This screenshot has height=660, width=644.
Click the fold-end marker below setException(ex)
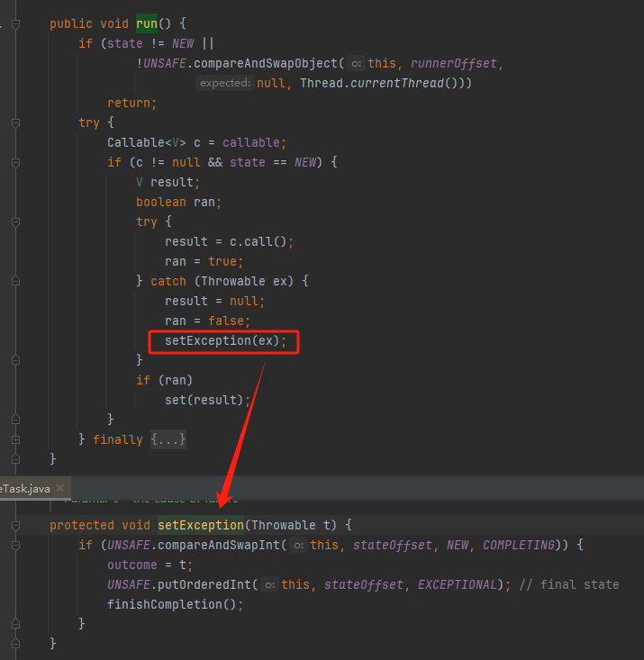point(15,360)
